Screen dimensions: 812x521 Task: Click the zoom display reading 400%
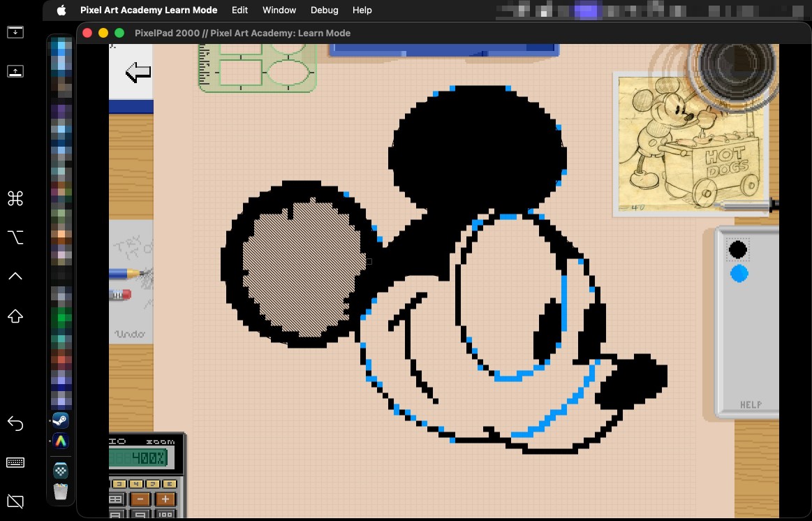[139, 458]
